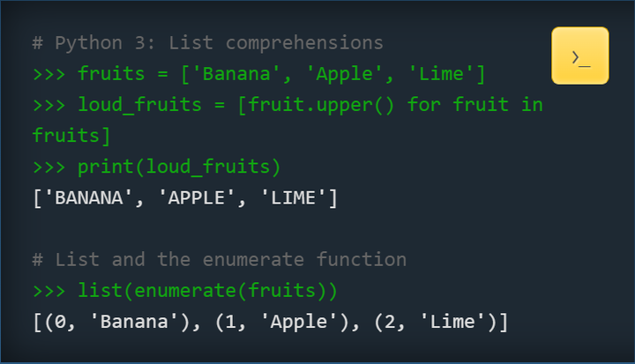Image resolution: width=635 pixels, height=364 pixels.
Task: Click the fruits list assignment line
Action: click(258, 73)
